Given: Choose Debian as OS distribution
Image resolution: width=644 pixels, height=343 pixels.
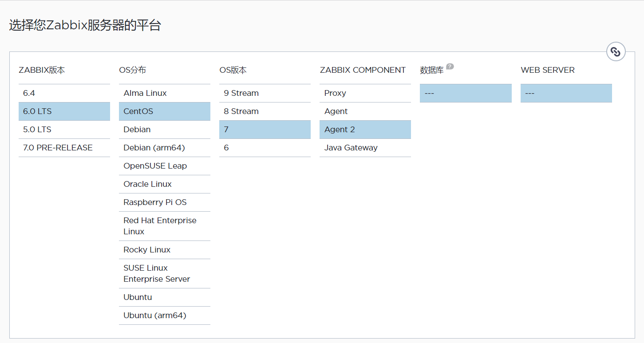Looking at the screenshot, I should [165, 130].
